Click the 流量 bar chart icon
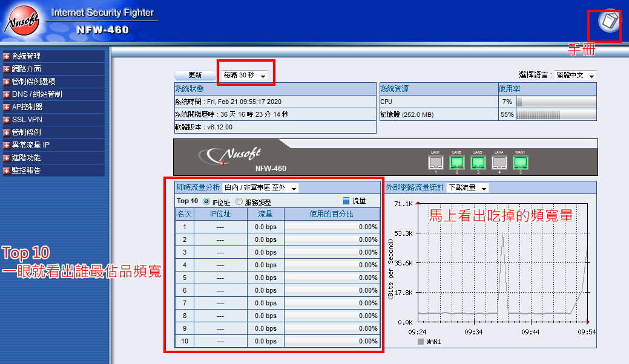Viewport: 629px width, 364px height. 346,201
